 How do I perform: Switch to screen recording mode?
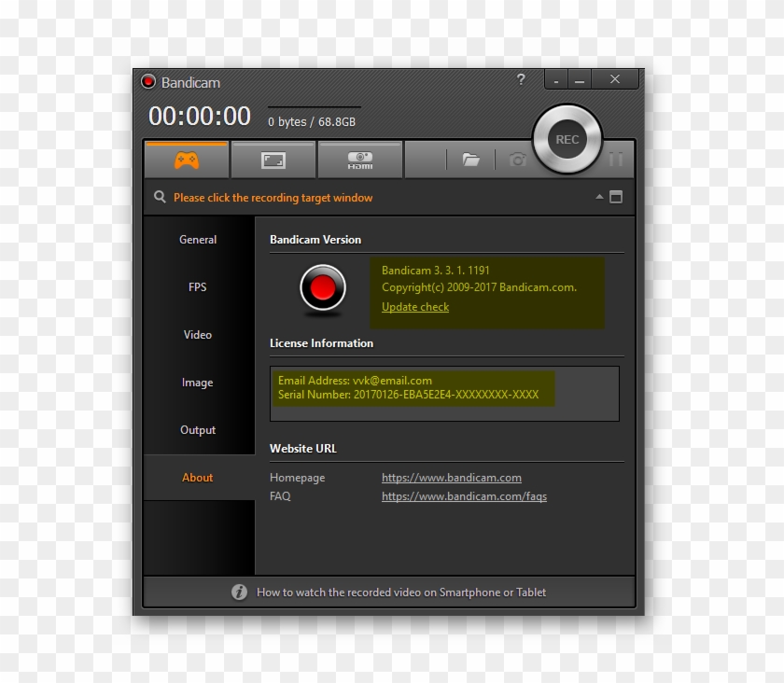point(273,160)
